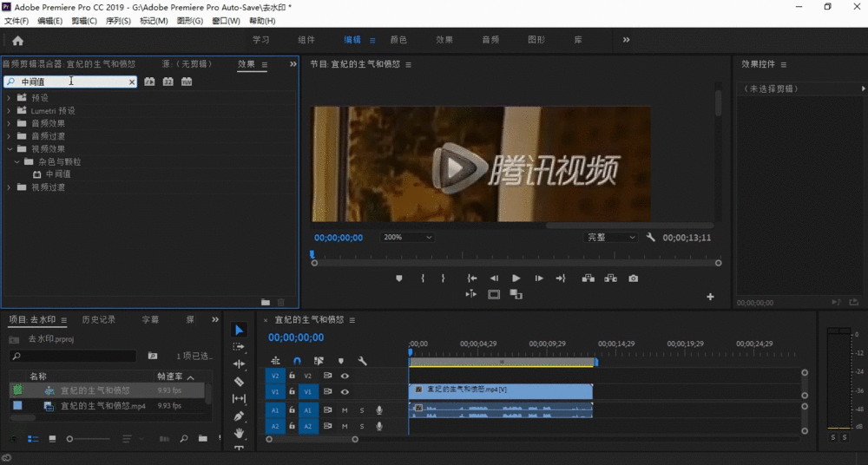This screenshot has width=868, height=465.
Task: Open the 历史记录 tab
Action: [x=99, y=319]
